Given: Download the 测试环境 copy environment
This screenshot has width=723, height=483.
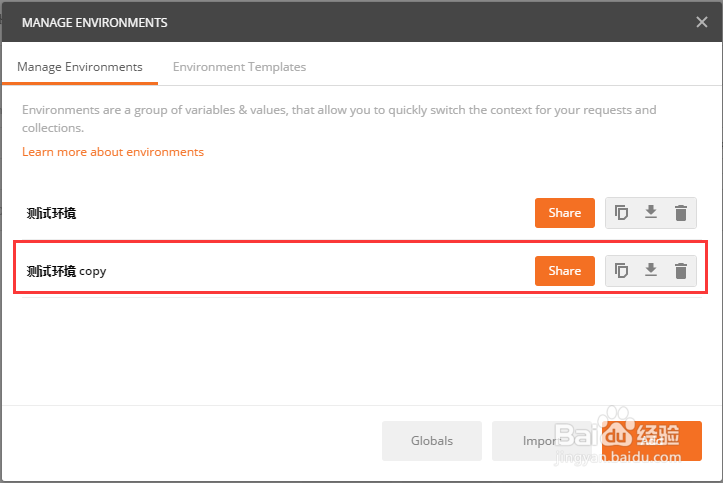Looking at the screenshot, I should (651, 270).
